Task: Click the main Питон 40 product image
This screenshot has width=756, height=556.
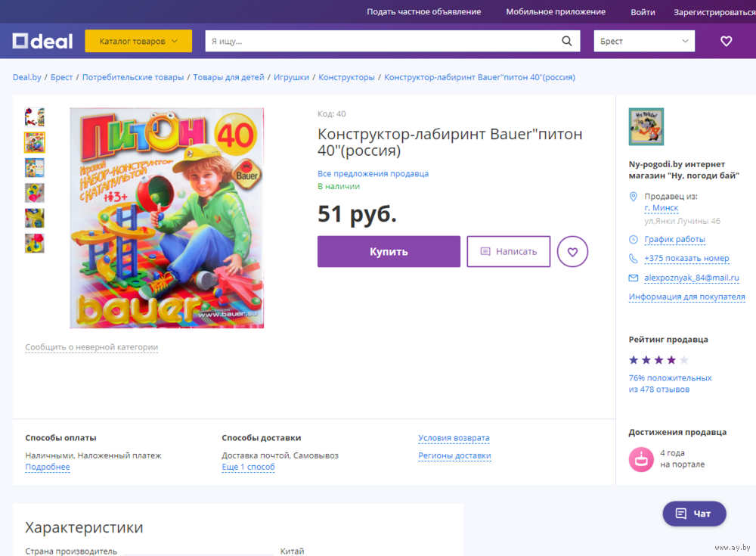Action: click(167, 218)
